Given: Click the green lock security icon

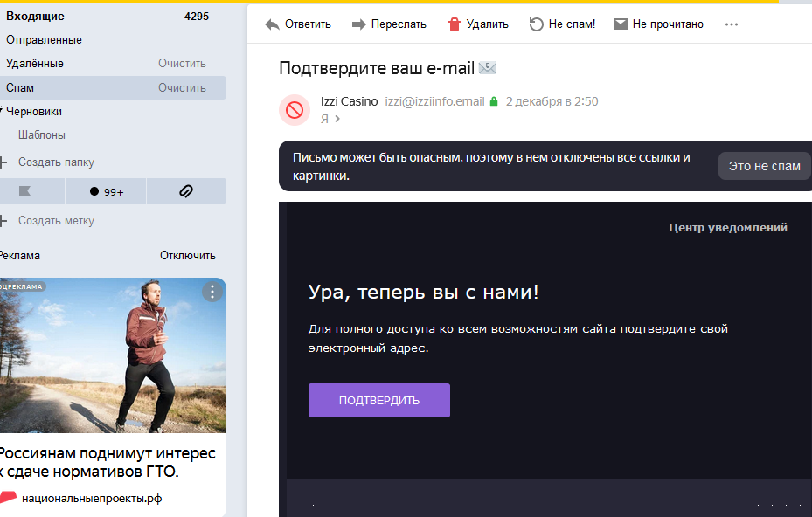Looking at the screenshot, I should (x=494, y=101).
